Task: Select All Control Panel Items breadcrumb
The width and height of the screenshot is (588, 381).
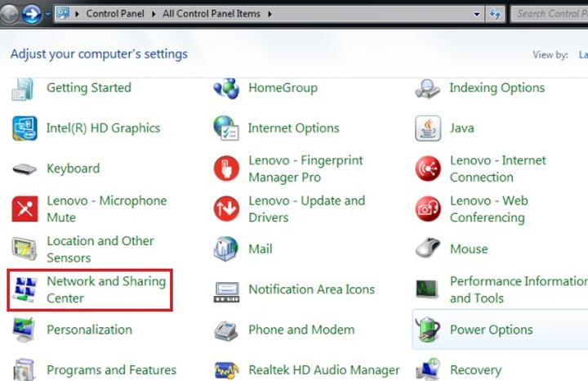Action: point(212,14)
